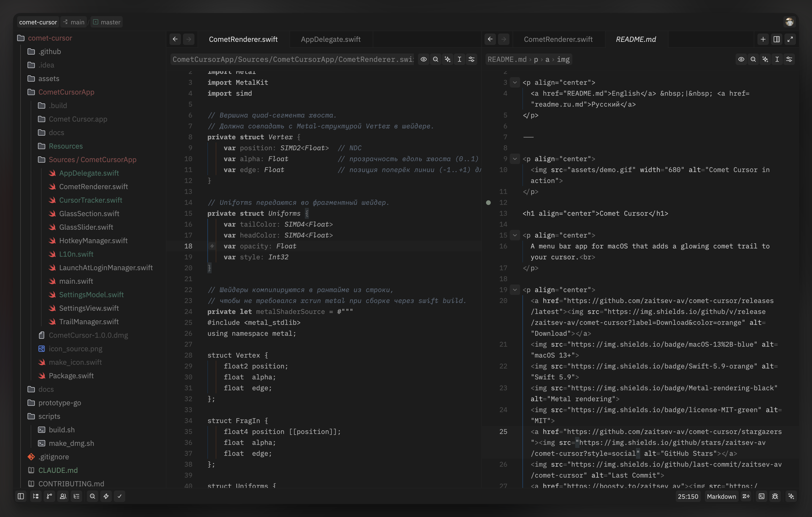Open the Git branch panel icon
This screenshot has width=812, height=517.
[49, 496]
